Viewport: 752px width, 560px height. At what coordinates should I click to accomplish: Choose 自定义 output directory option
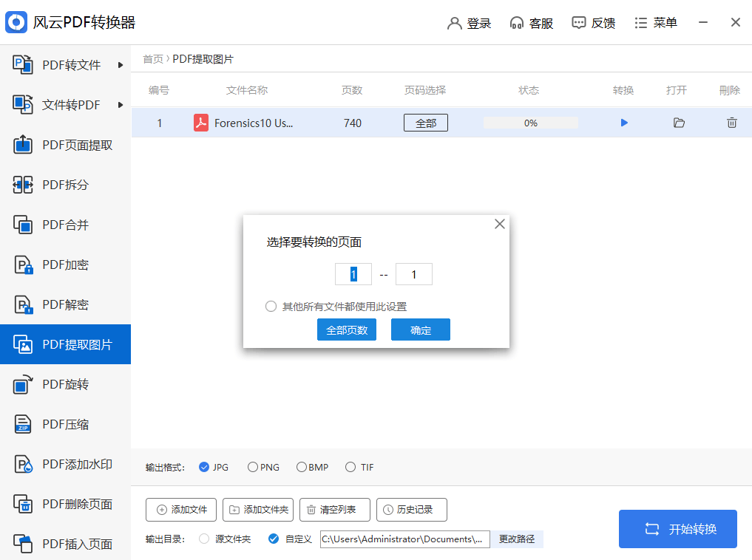tap(274, 539)
